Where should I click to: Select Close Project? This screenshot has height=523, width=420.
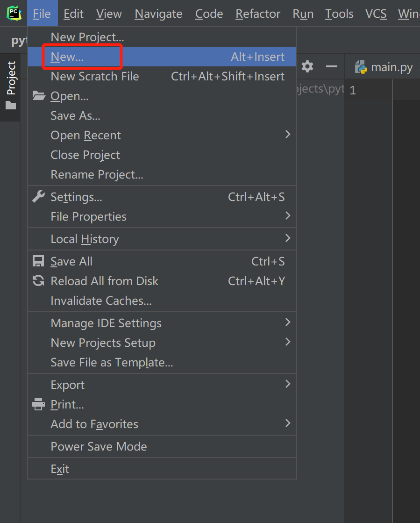(x=162, y=155)
